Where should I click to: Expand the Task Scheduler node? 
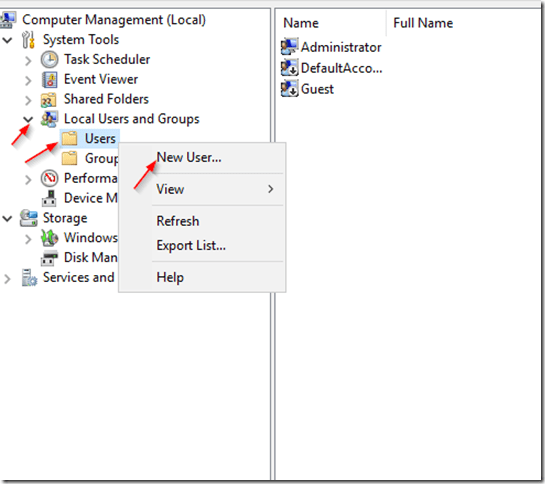click(x=28, y=60)
